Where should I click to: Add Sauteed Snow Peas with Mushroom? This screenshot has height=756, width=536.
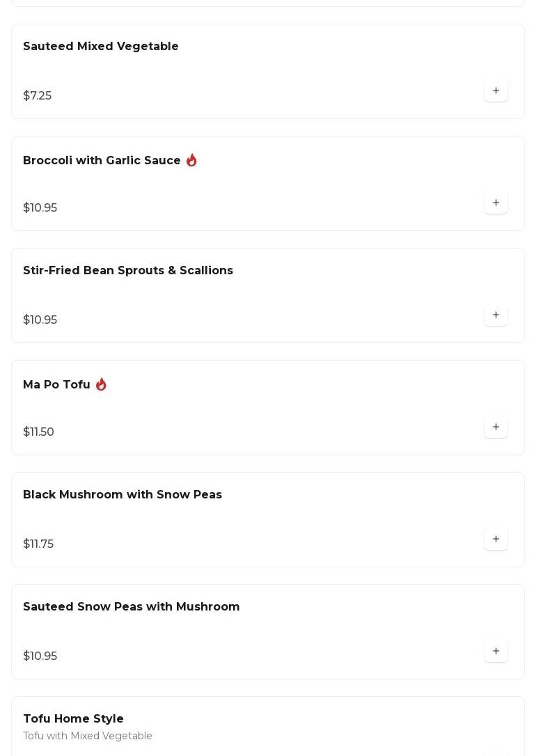click(x=496, y=652)
